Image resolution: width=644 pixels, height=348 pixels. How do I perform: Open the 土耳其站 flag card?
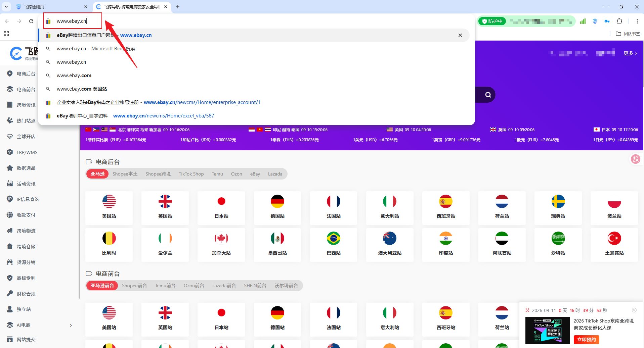(x=614, y=245)
